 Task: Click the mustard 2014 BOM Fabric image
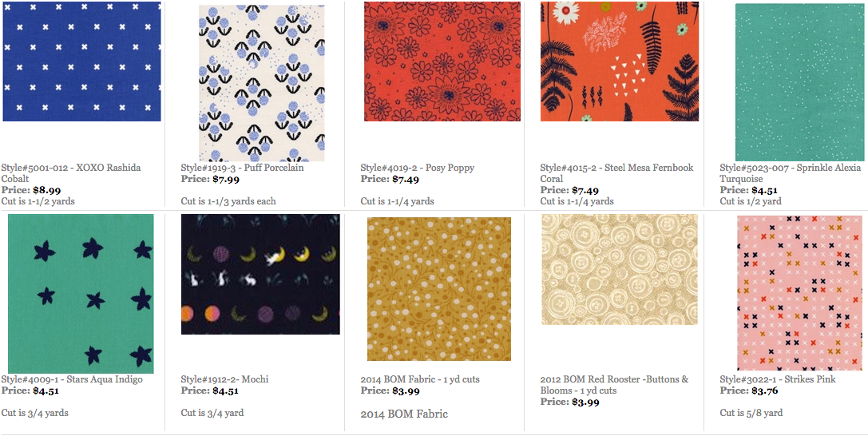coord(439,289)
